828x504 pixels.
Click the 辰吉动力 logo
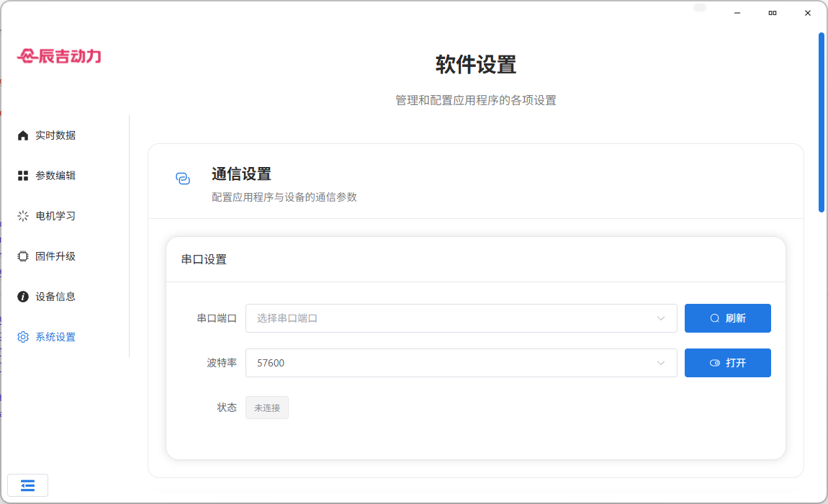tap(59, 55)
